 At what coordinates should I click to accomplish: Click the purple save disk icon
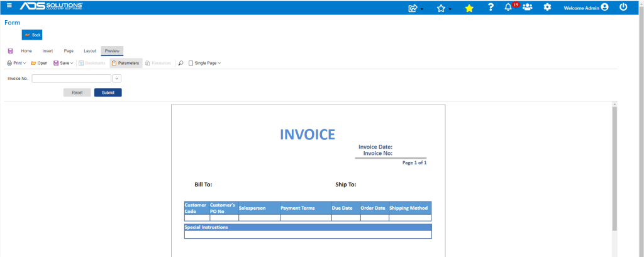tap(11, 51)
